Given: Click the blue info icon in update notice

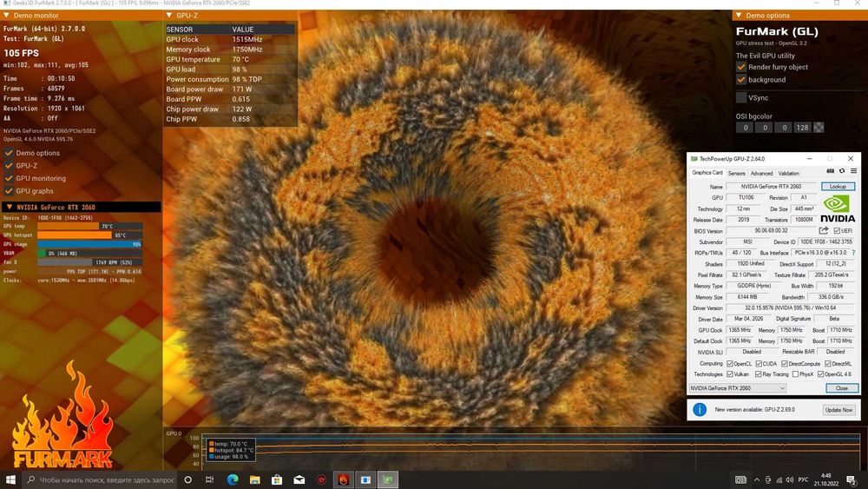Looking at the screenshot, I should 700,410.
